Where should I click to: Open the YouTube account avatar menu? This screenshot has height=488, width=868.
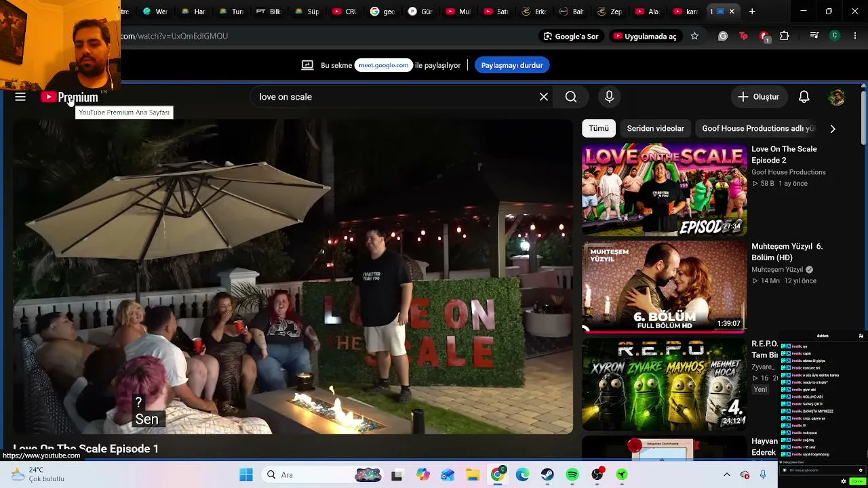837,97
